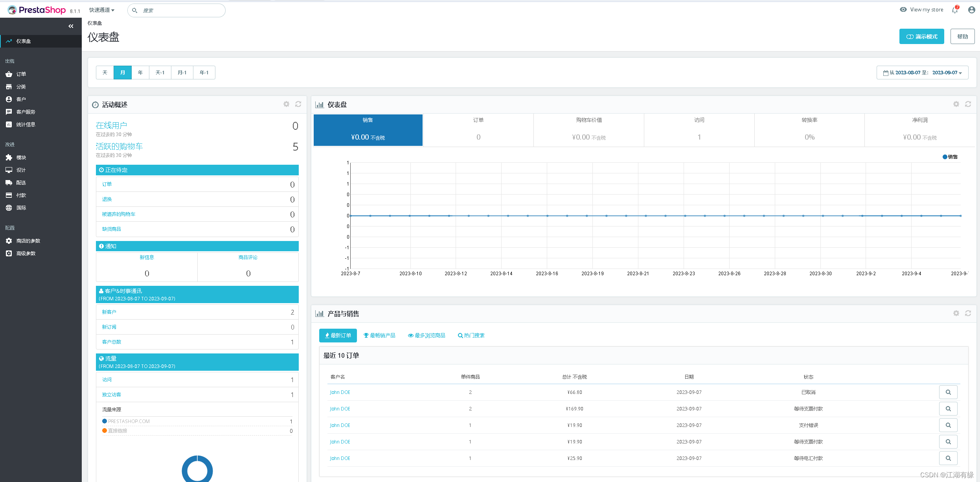Viewport: 980px width, 482px height.
Task: Click the 商店的参数 (Shop Parameters) icon
Action: point(9,241)
